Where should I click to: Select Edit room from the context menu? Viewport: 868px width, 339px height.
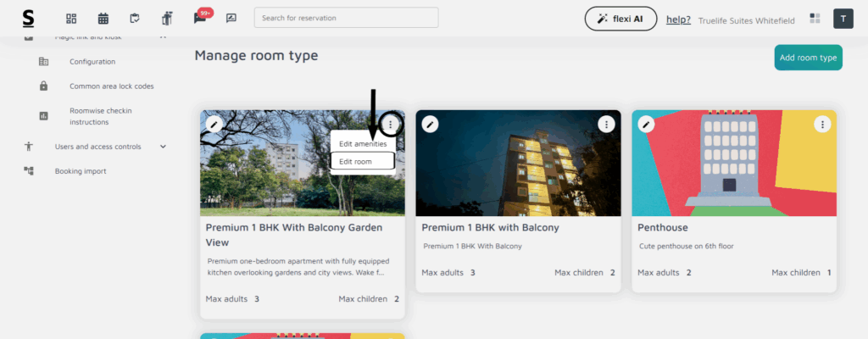tap(362, 161)
